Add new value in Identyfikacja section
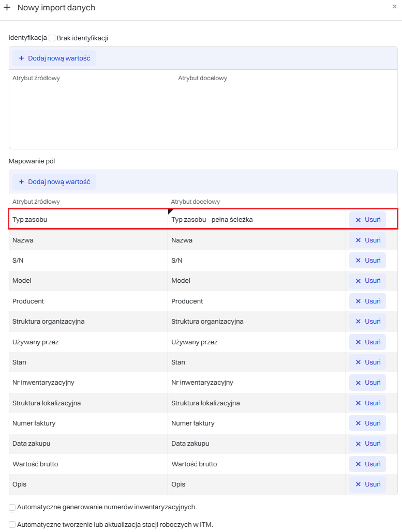The height and width of the screenshot is (532, 402). point(54,58)
